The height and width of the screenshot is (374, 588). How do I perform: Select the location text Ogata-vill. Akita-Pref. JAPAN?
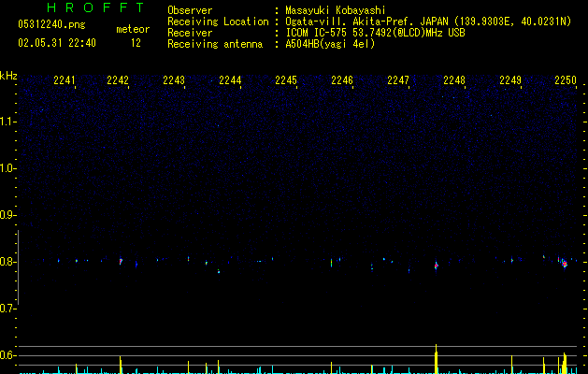click(366, 22)
